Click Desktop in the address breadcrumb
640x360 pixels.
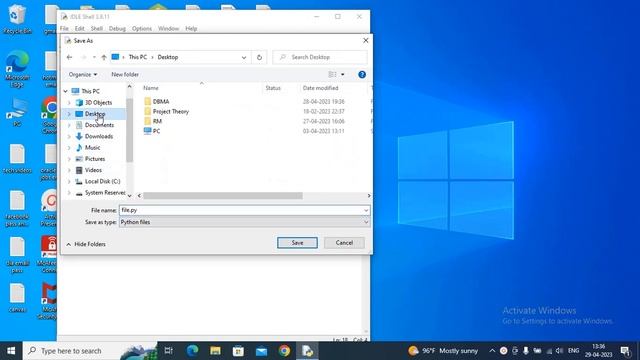point(168,57)
